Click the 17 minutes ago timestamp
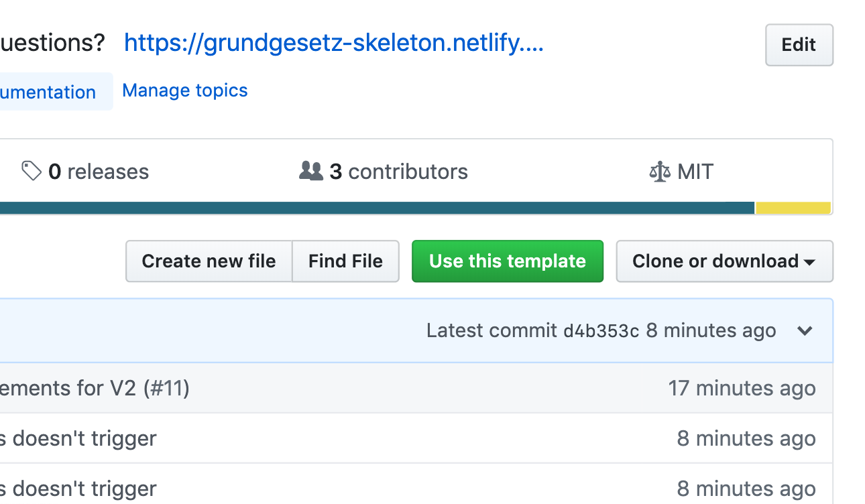Viewport: 865px width, 504px height. pos(742,388)
